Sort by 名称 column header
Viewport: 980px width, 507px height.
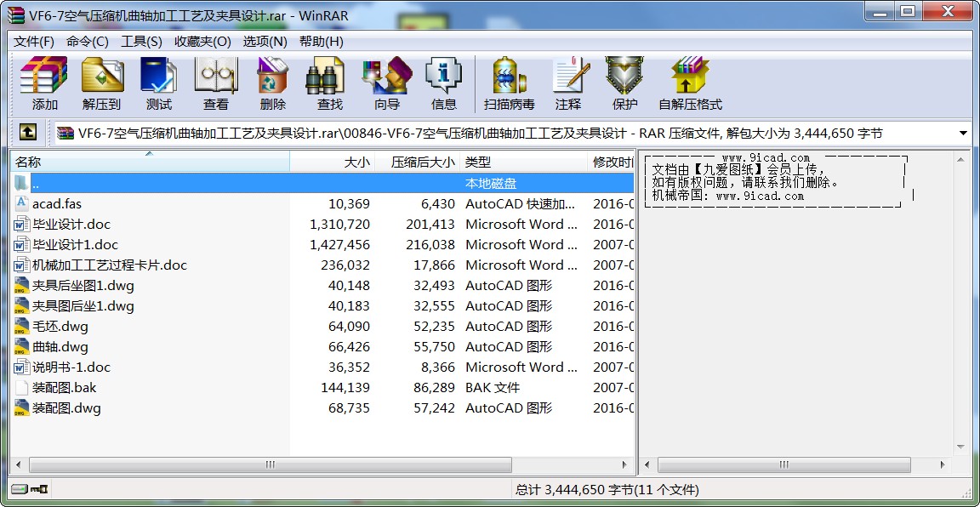click(x=150, y=162)
